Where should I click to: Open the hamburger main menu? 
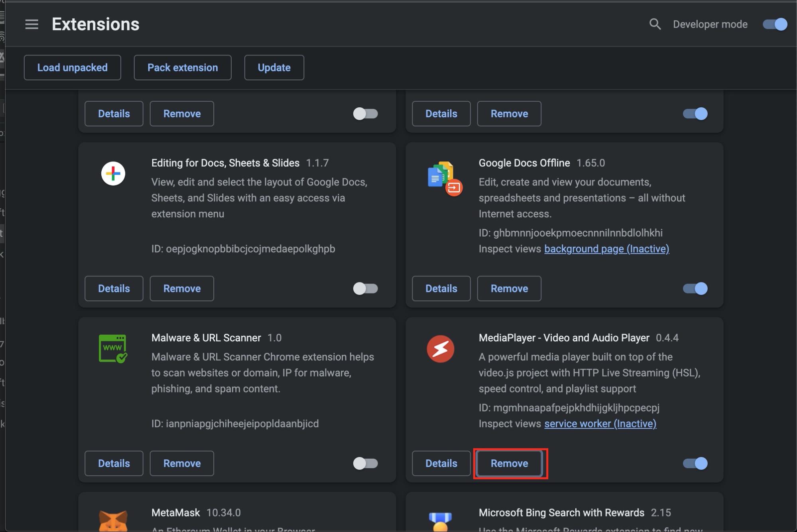tap(31, 24)
